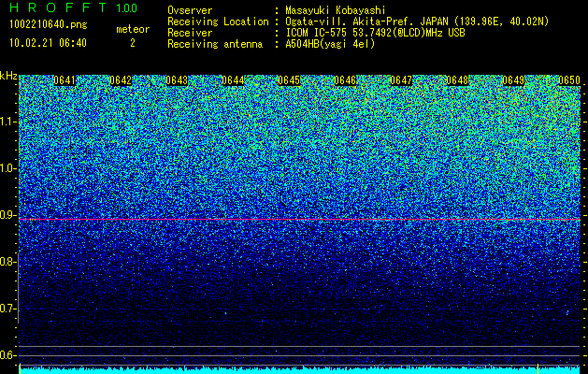The image size is (588, 374).
Task: Click the HROFFT program title
Action: click(x=58, y=7)
